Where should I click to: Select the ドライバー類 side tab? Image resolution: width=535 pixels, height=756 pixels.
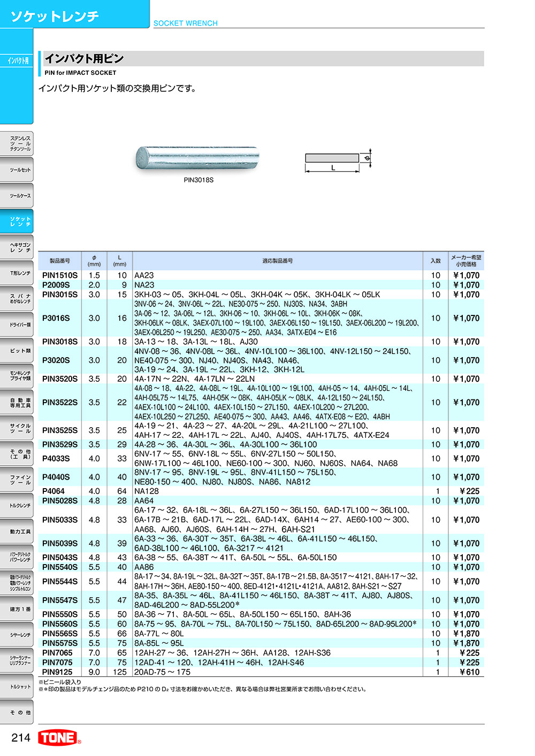pos(17,325)
